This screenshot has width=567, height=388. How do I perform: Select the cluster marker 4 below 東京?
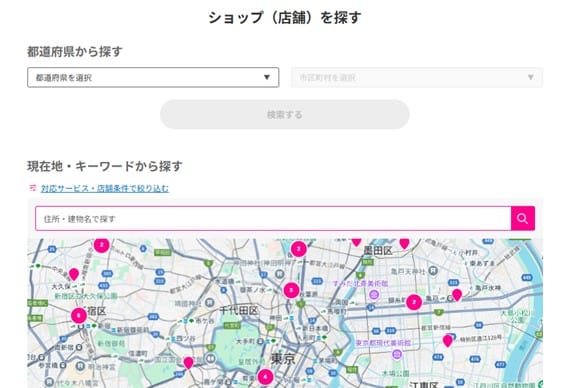[265, 377]
